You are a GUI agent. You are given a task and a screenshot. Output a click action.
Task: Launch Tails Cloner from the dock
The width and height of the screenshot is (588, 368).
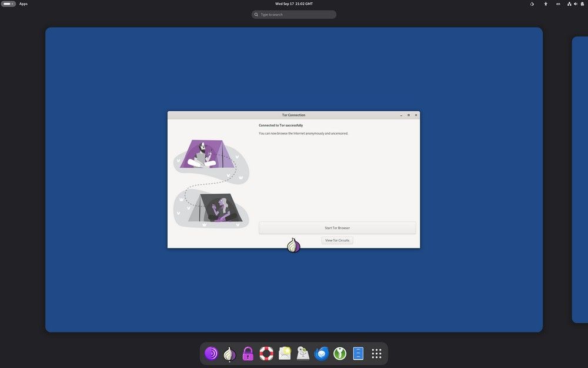pyautogui.click(x=303, y=353)
